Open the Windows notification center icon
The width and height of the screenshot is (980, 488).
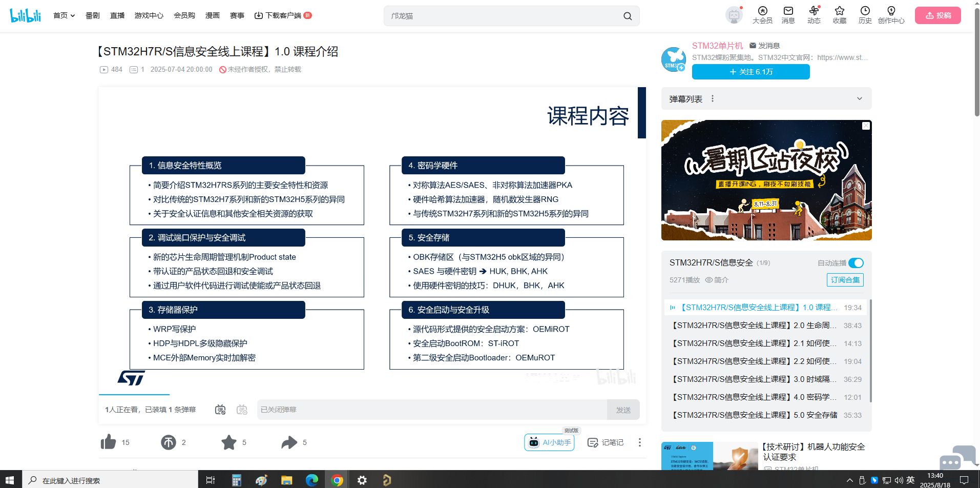pos(964,480)
